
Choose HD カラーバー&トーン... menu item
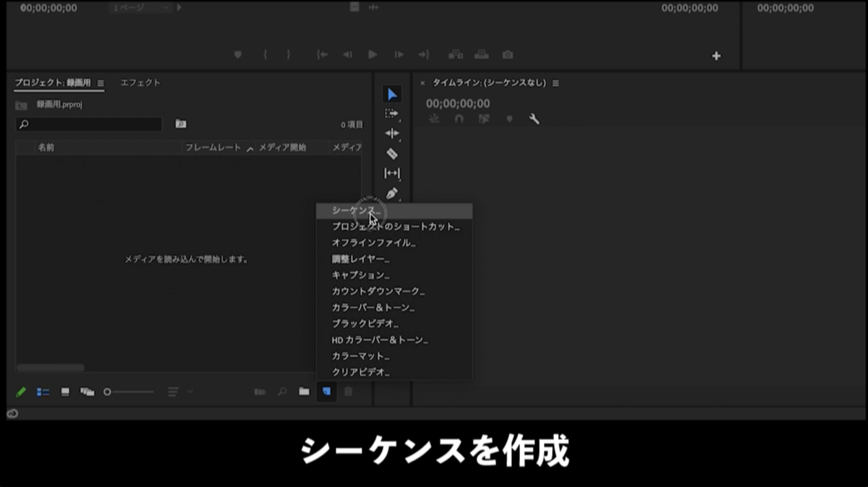coord(394,340)
